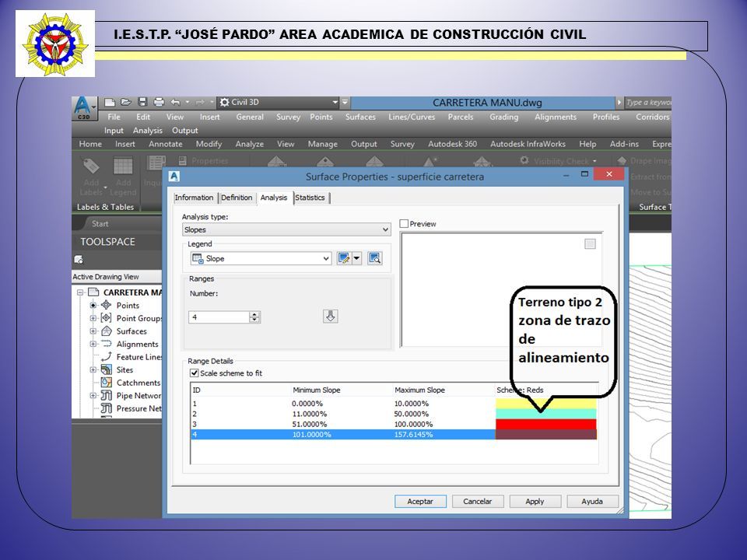Click the Ayuda help button
747x560 pixels.
pos(592,502)
